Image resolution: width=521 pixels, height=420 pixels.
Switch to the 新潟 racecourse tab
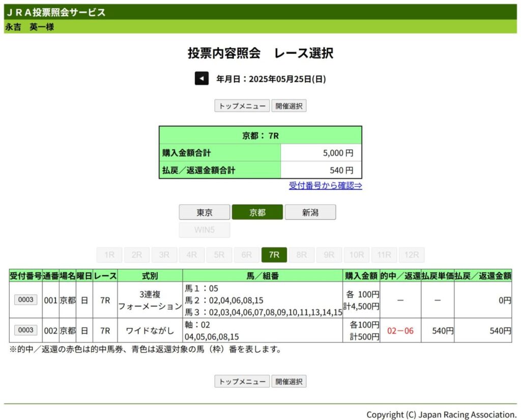point(310,212)
